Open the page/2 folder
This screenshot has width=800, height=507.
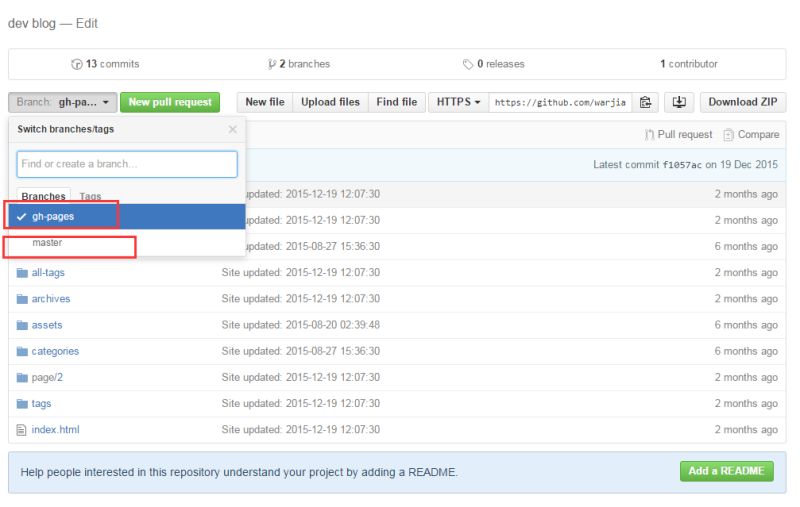pos(47,377)
